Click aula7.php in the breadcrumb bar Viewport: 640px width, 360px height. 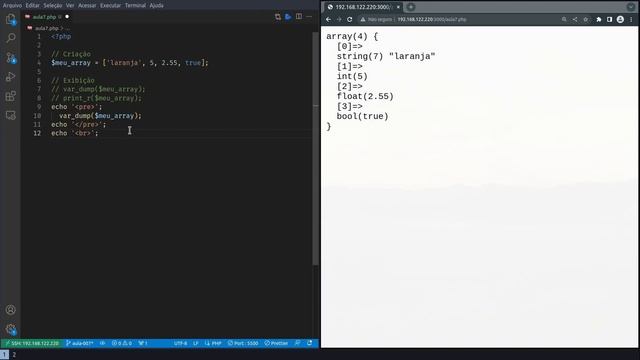click(47, 28)
